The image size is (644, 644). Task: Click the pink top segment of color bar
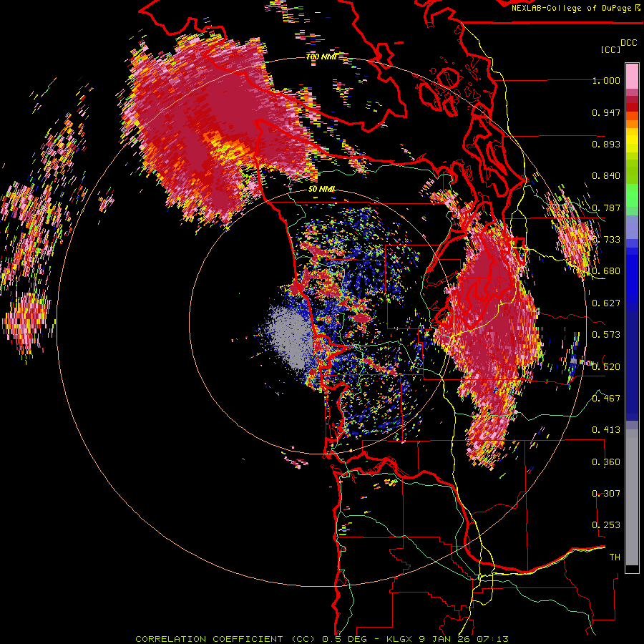pyautogui.click(x=632, y=76)
